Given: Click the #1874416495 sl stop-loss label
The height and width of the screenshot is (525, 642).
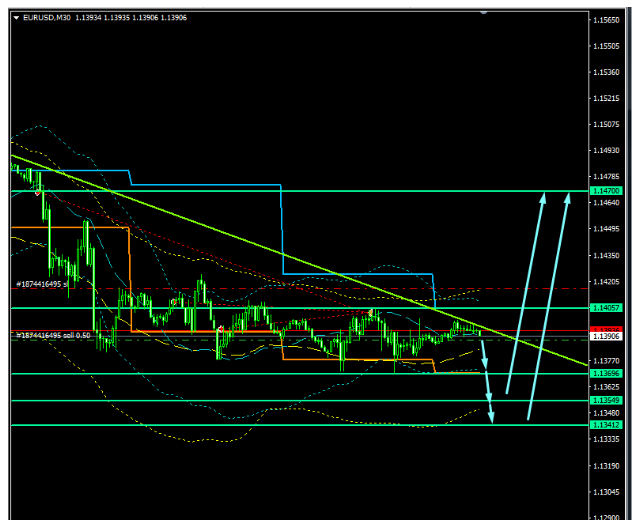Looking at the screenshot, I should [42, 285].
